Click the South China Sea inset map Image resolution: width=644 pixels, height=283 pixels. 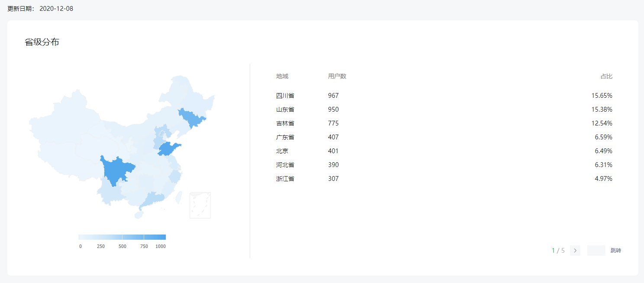200,205
